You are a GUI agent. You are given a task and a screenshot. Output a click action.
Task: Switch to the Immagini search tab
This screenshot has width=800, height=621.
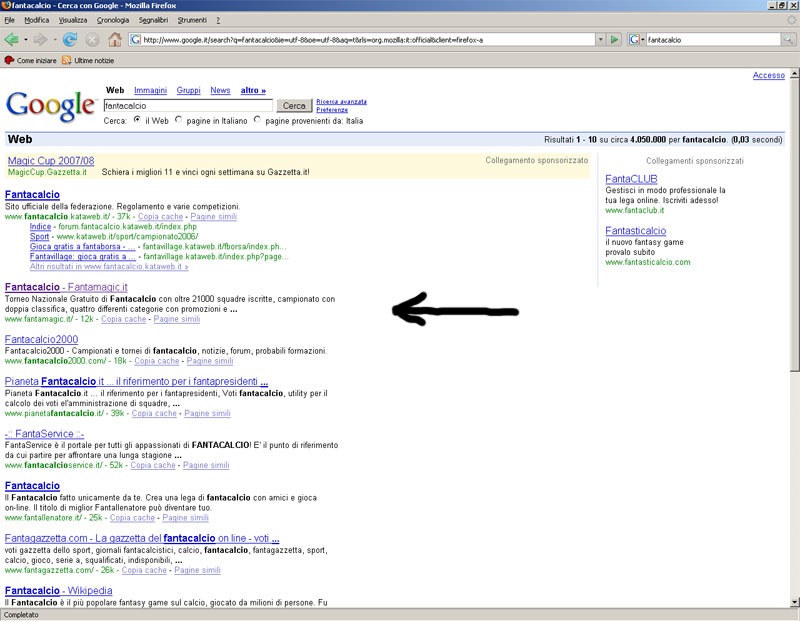150,90
